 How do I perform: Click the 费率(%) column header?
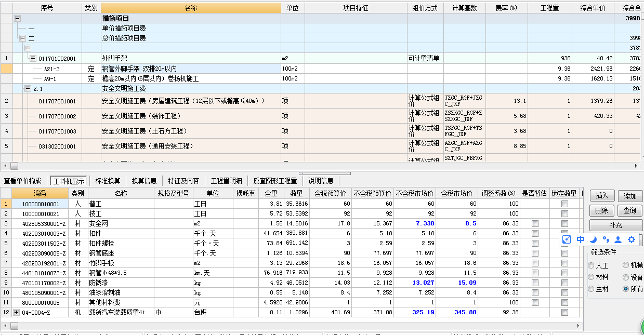pos(506,8)
